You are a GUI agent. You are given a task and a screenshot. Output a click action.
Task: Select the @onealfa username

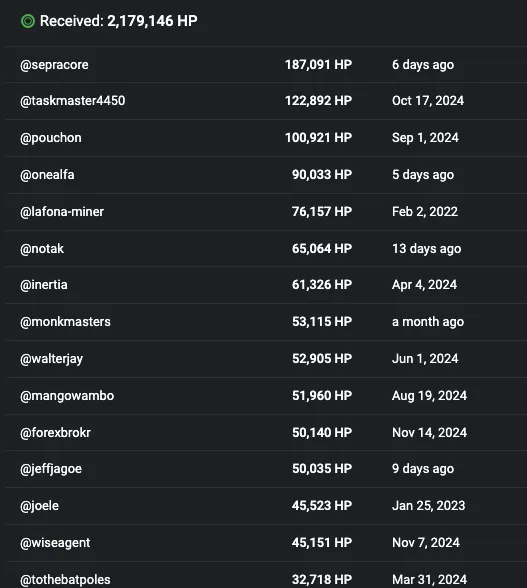[x=47, y=175]
